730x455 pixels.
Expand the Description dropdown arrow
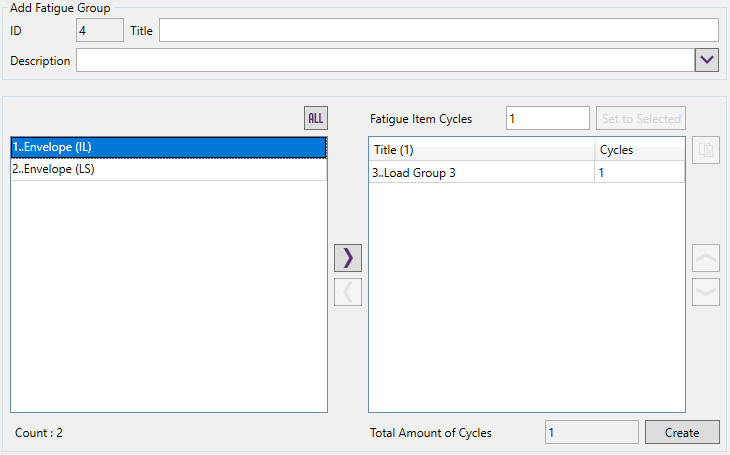707,61
